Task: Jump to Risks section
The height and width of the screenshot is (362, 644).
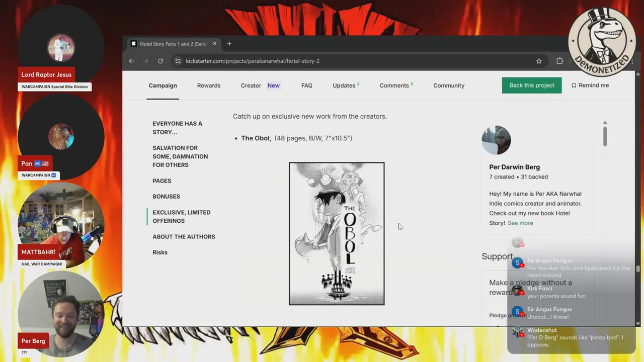Action: pyautogui.click(x=160, y=252)
